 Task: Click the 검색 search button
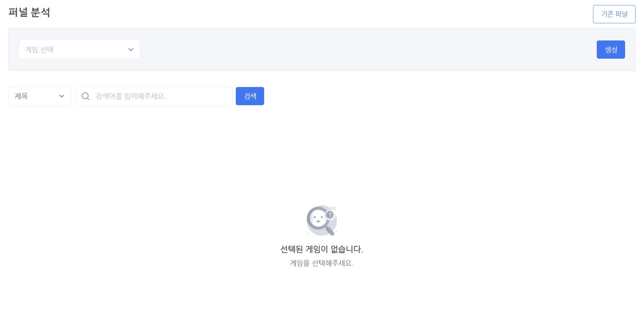tap(250, 96)
